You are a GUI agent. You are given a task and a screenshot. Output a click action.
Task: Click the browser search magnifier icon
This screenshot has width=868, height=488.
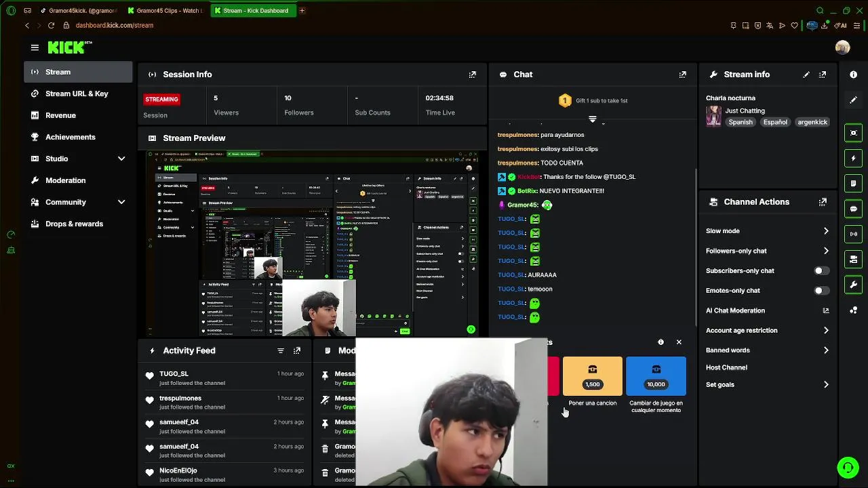pyautogui.click(x=820, y=10)
